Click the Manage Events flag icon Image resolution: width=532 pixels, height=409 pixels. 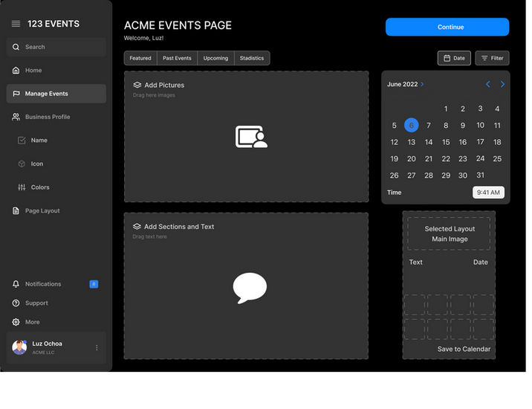coord(16,94)
